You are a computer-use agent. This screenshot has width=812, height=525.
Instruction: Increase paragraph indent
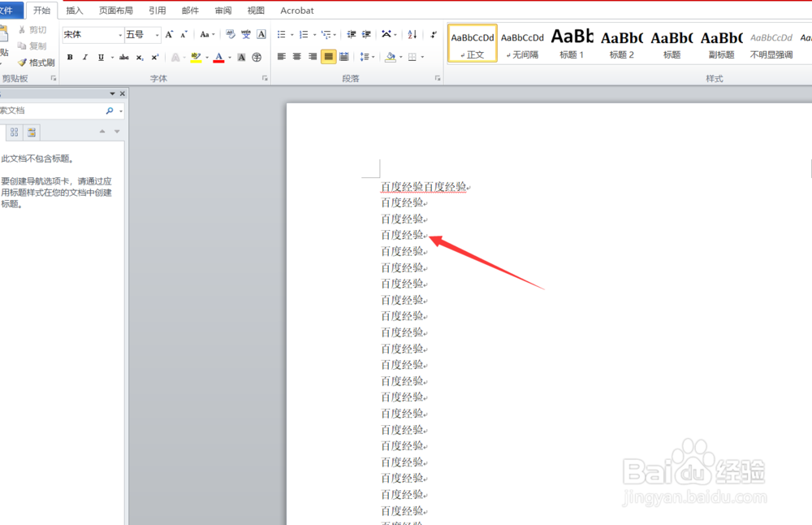pyautogui.click(x=366, y=35)
